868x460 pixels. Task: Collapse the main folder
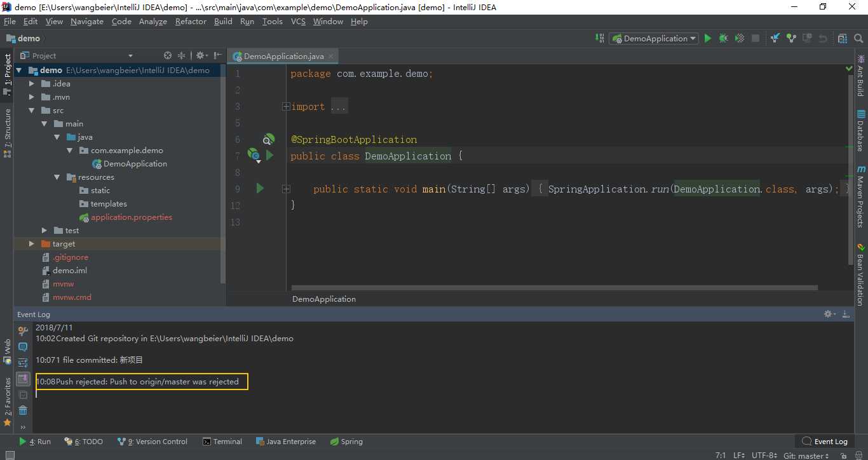tap(44, 124)
